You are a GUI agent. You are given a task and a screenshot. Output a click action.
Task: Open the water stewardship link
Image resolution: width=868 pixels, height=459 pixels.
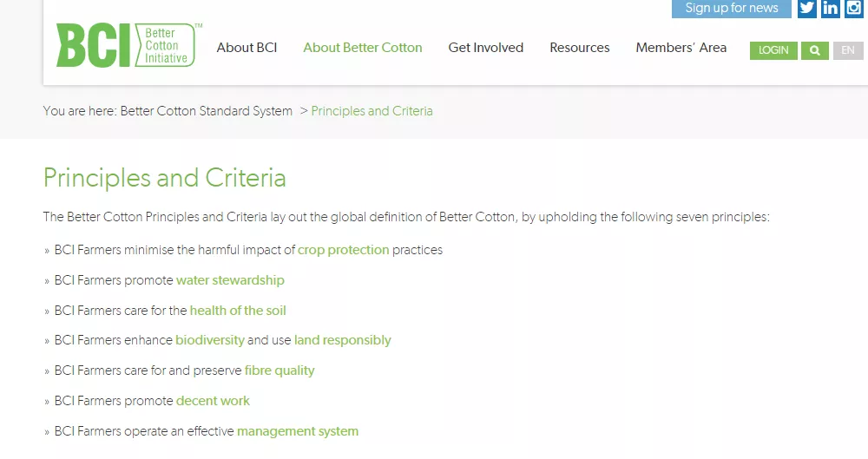[230, 280]
